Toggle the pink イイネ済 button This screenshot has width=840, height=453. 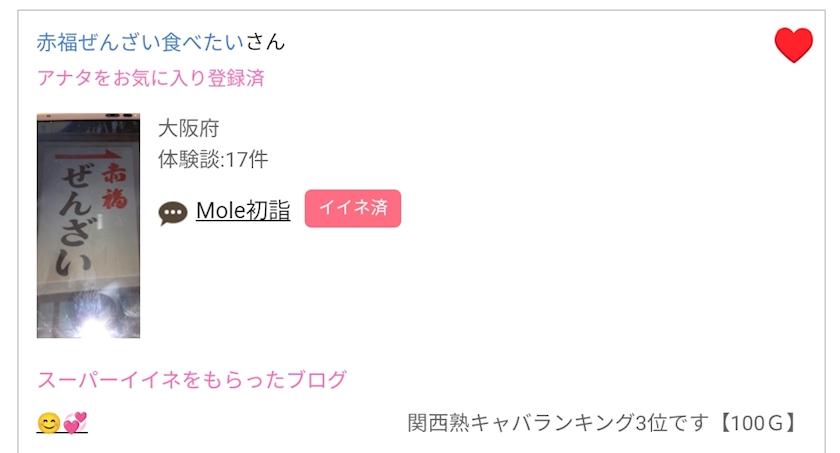point(353,208)
